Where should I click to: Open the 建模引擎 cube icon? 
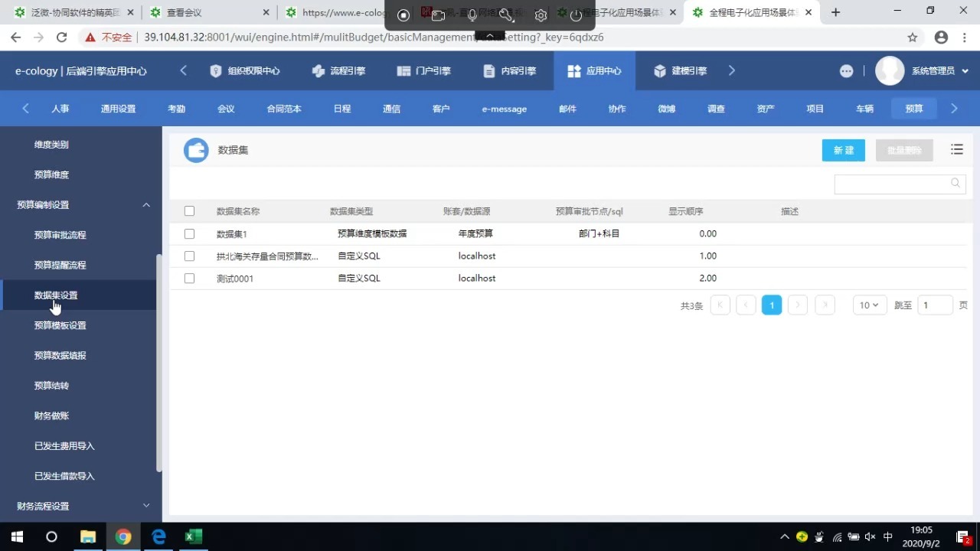coord(660,71)
